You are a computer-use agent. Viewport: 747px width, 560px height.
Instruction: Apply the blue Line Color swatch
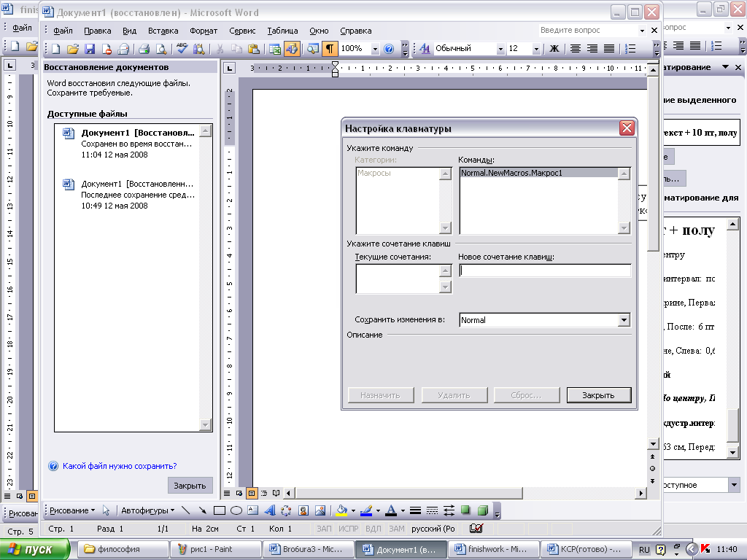point(366,510)
